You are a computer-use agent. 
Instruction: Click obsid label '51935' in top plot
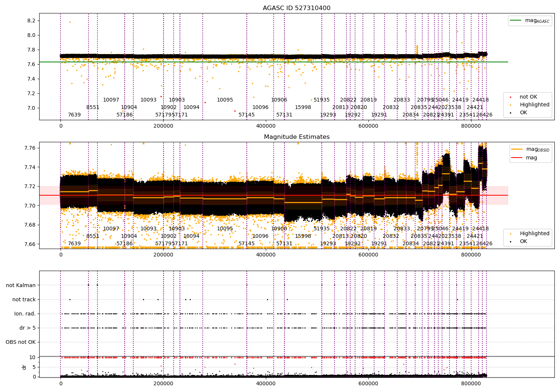click(x=321, y=100)
